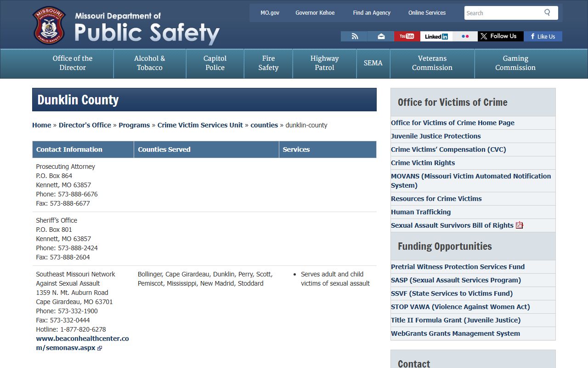Select hotline number 1-877-820-6278
Screen dimensions: 588x368
83,329
